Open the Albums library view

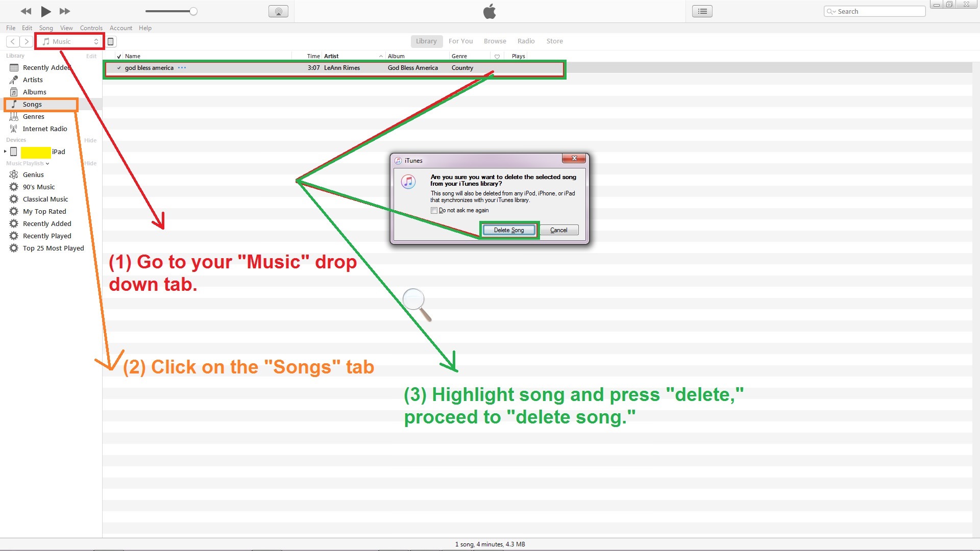pos(34,92)
